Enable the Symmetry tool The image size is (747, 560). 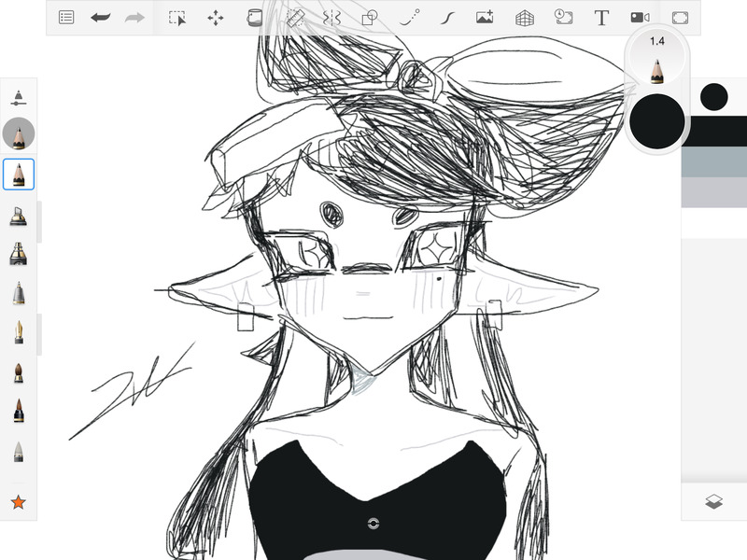click(331, 18)
